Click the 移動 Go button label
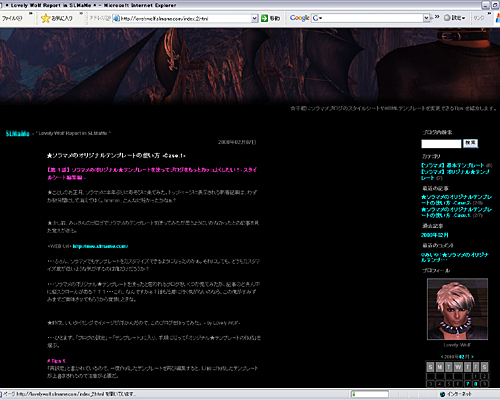 (x=275, y=18)
